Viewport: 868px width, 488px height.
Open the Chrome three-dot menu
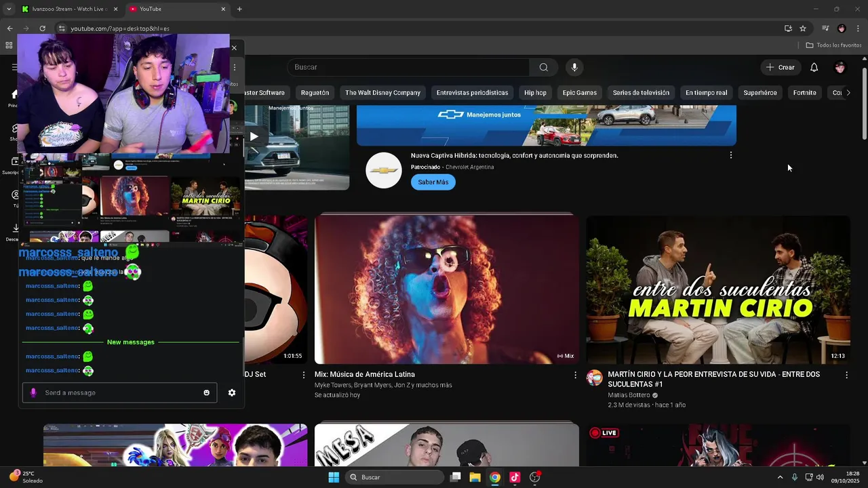pyautogui.click(x=858, y=28)
